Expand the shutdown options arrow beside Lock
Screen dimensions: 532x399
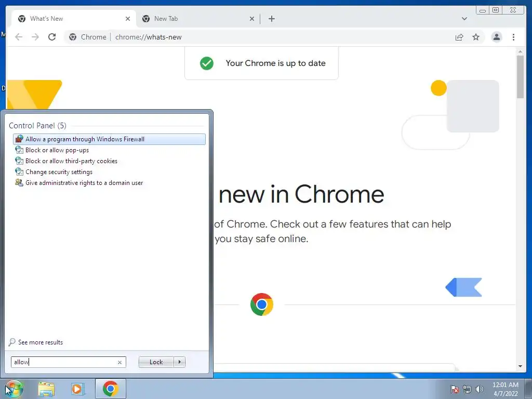[179, 362]
